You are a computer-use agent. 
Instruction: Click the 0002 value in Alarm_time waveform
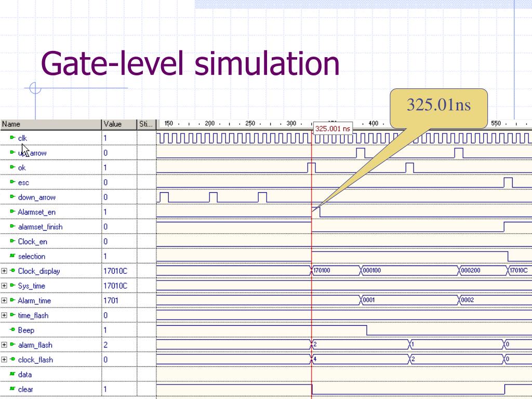pyautogui.click(x=468, y=300)
